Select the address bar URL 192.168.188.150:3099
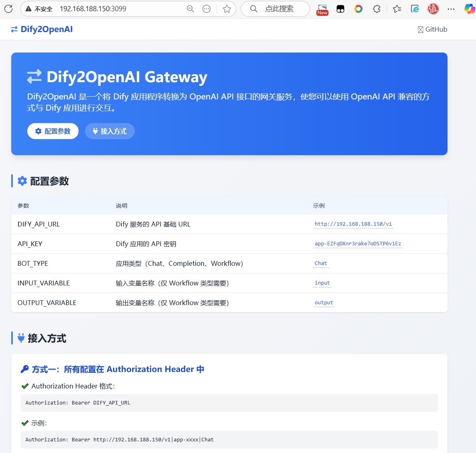The image size is (476, 453). point(93,9)
